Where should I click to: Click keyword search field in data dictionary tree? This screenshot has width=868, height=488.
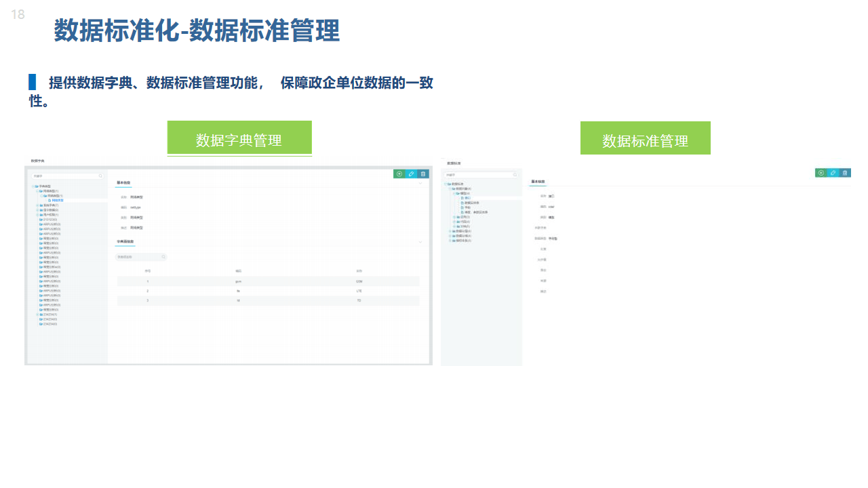68,176
